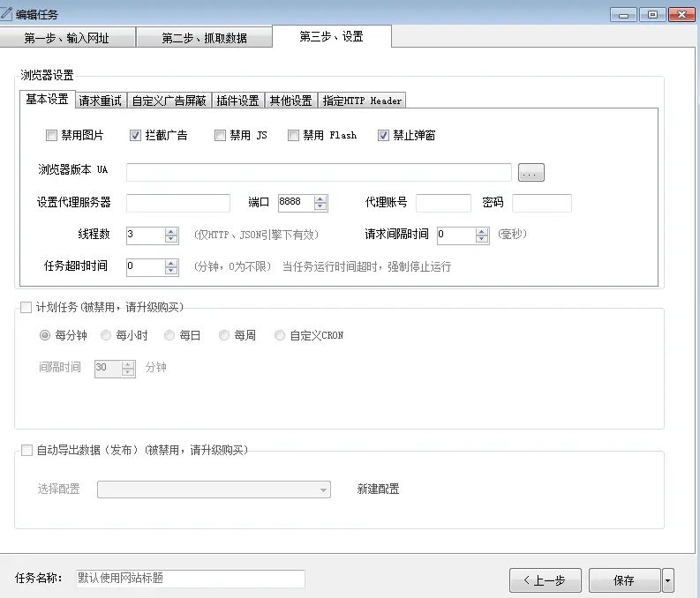Switch to 第二步、抓取数据 tab
This screenshot has height=598, width=700.
click(205, 38)
